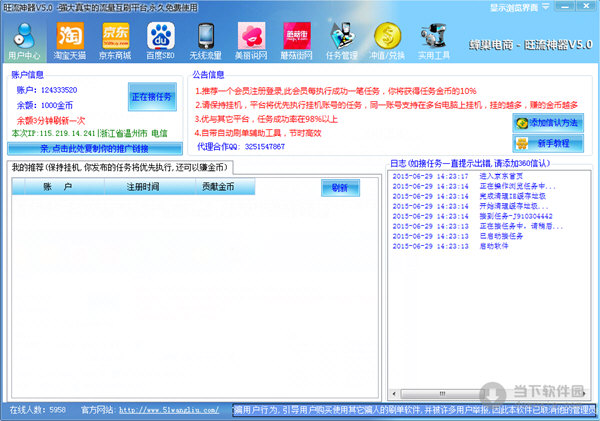The image size is (600, 421).
Task: Click the 正在接任务 button
Action: coord(152,97)
